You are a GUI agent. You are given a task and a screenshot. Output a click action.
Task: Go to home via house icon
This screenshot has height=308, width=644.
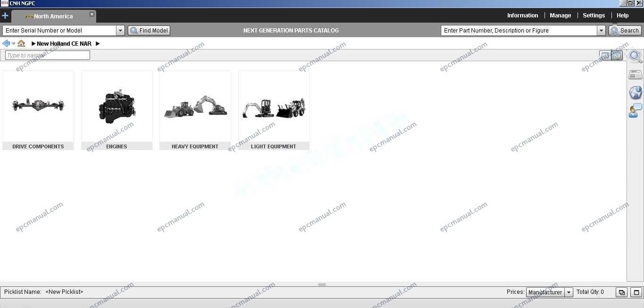21,43
